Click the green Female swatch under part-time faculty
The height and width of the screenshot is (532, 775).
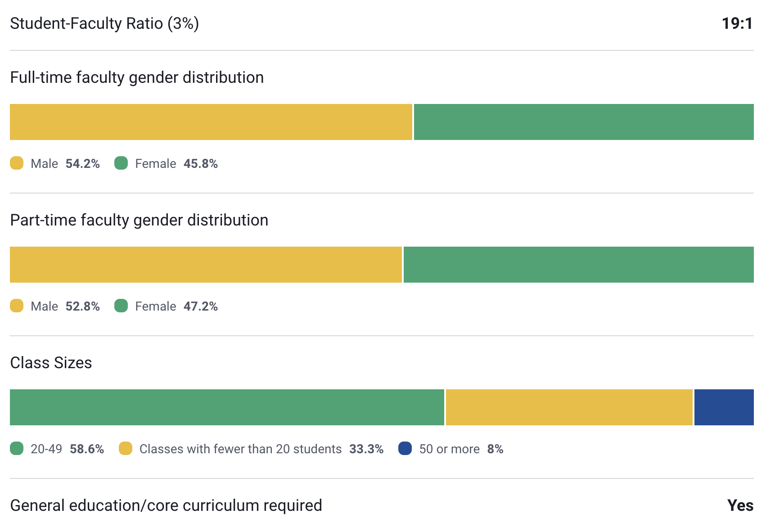pos(121,306)
